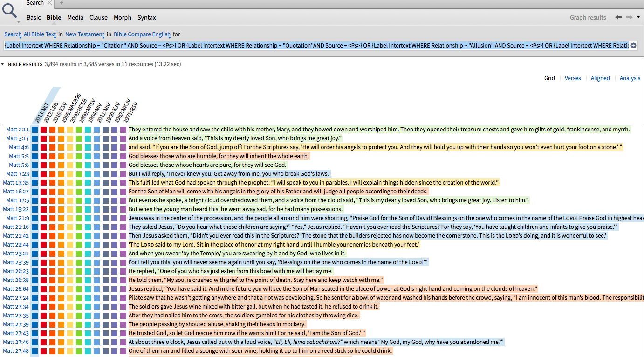Viewport: 644px width, 357px height.
Task: Open the New Testament range dropdown
Action: point(85,34)
